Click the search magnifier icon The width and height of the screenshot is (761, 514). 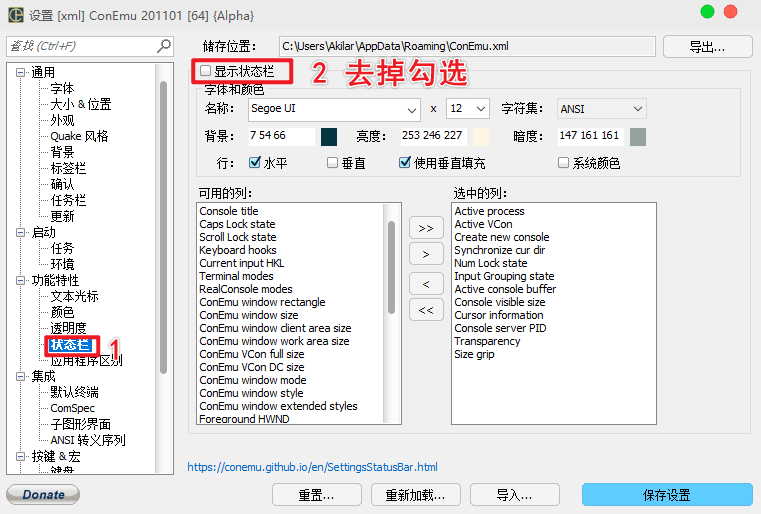pyautogui.click(x=164, y=46)
